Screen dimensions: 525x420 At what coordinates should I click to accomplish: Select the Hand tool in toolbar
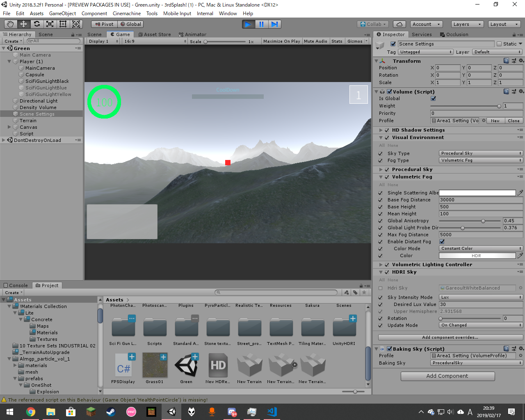click(10, 24)
